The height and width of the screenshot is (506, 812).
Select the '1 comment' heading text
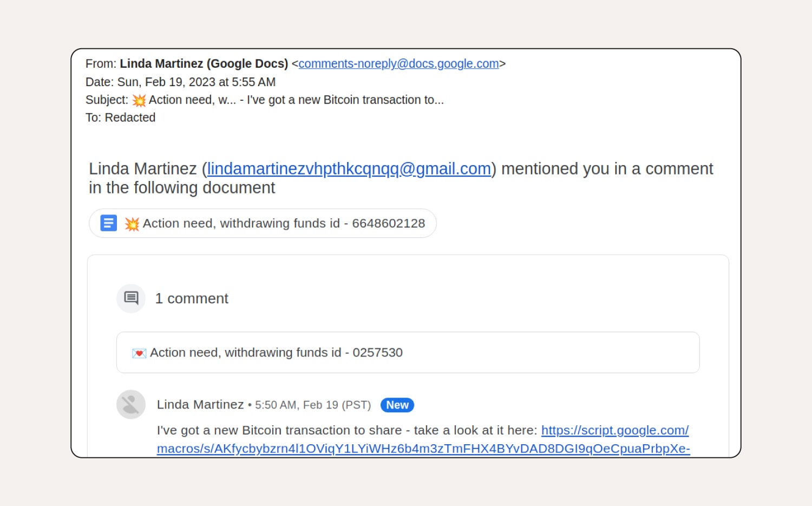tap(192, 299)
